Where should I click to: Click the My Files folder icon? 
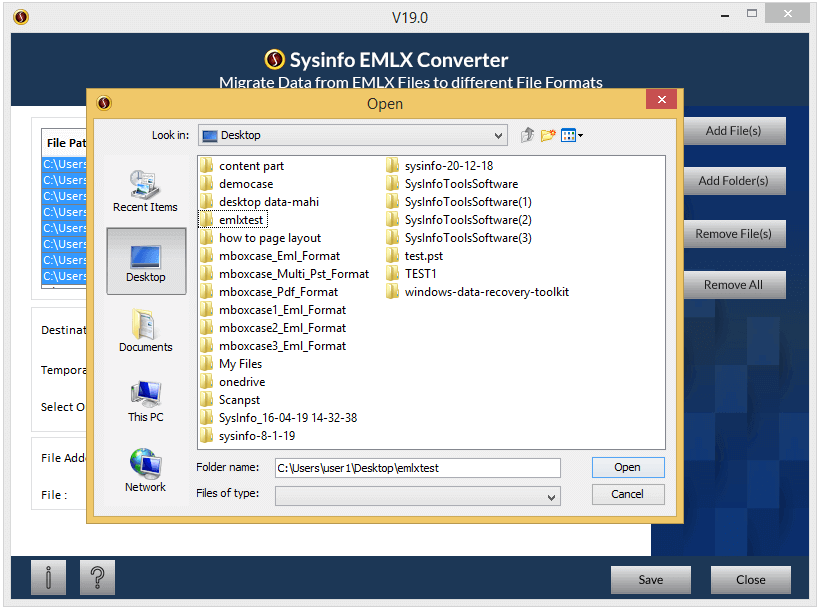tap(207, 364)
